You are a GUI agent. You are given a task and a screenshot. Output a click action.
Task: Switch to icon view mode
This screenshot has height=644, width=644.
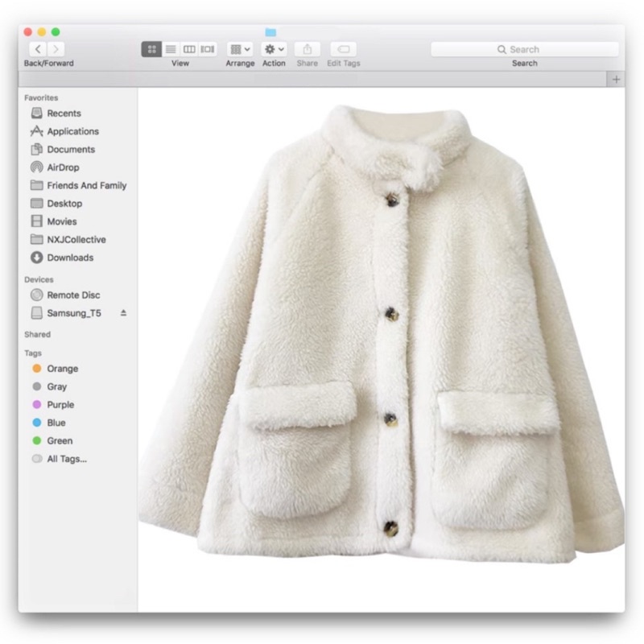[x=151, y=49]
